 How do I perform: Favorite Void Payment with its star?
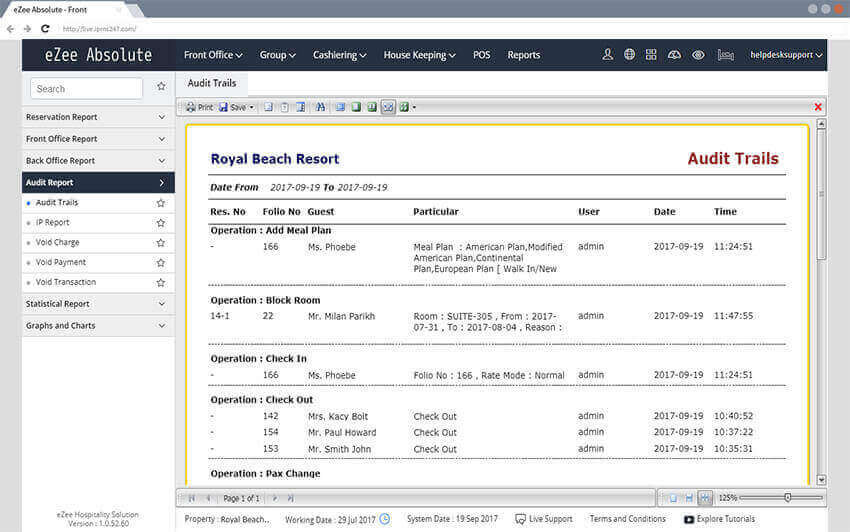pos(160,262)
